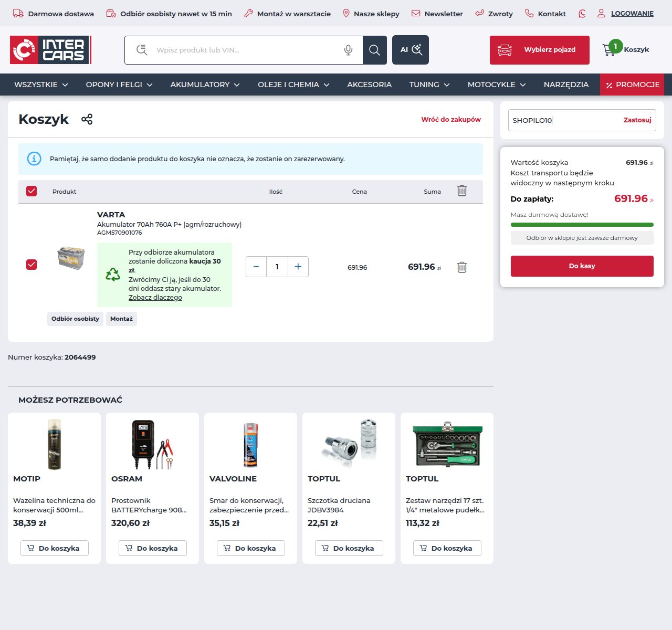Click the map pin stores icon
Viewport: 672px width, 630px height.
coord(346,13)
